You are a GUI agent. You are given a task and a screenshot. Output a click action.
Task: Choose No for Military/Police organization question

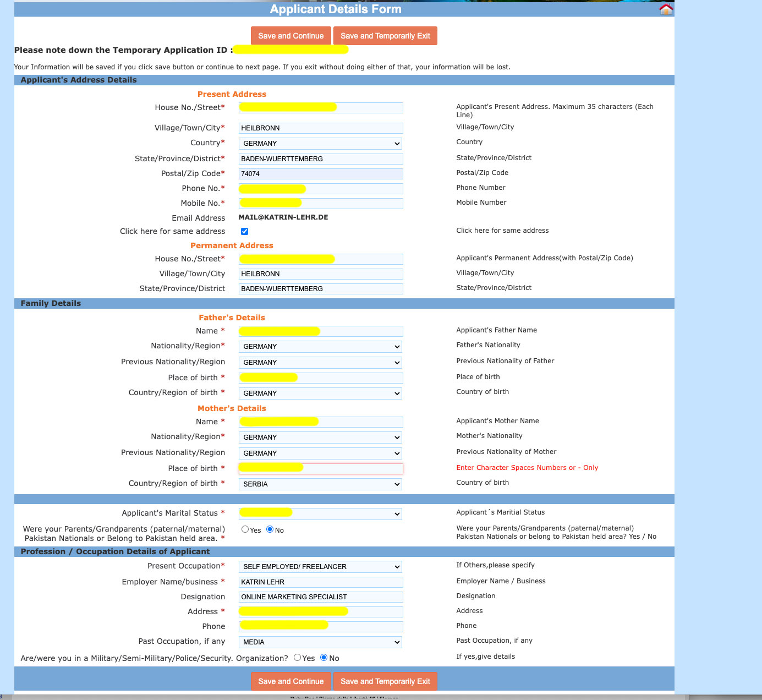pyautogui.click(x=324, y=658)
